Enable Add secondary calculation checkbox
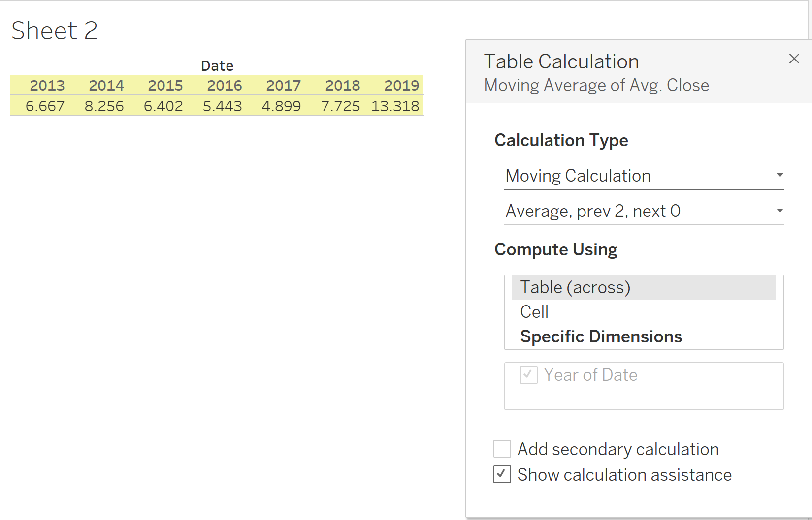Image resolution: width=812 pixels, height=520 pixels. pyautogui.click(x=502, y=449)
